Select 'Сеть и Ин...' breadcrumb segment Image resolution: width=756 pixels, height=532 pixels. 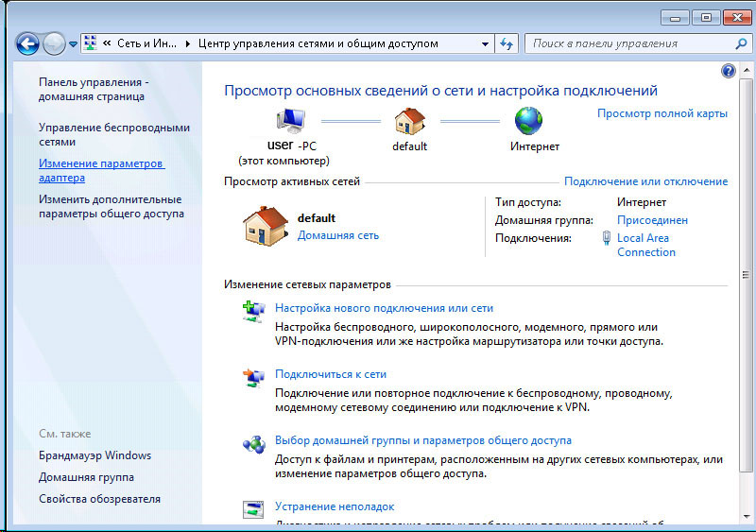[x=146, y=43]
